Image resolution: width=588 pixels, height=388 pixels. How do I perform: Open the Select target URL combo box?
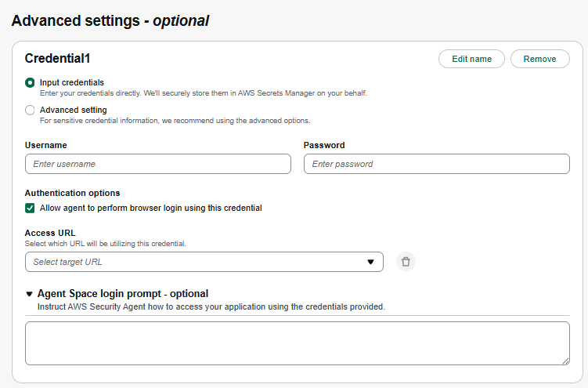pos(196,262)
